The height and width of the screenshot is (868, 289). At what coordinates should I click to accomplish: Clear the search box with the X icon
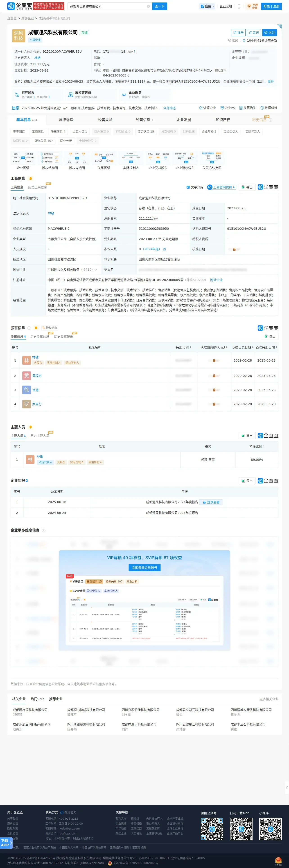(x=148, y=6)
